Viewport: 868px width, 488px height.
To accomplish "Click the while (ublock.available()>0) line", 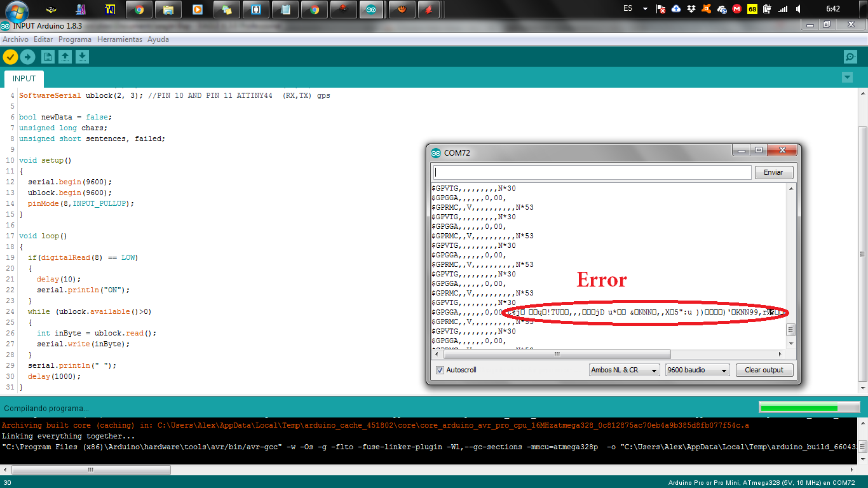I will coord(90,311).
